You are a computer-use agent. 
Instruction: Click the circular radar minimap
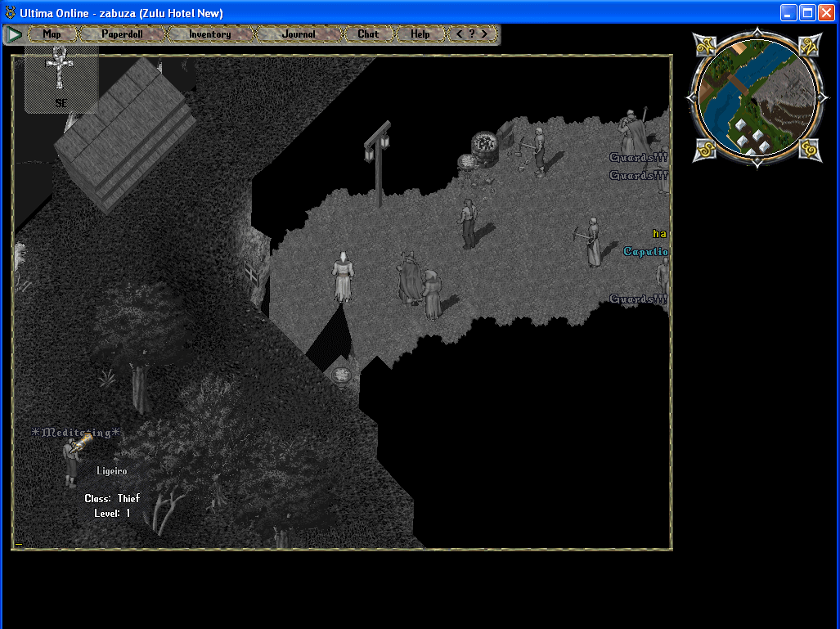pyautogui.click(x=757, y=97)
